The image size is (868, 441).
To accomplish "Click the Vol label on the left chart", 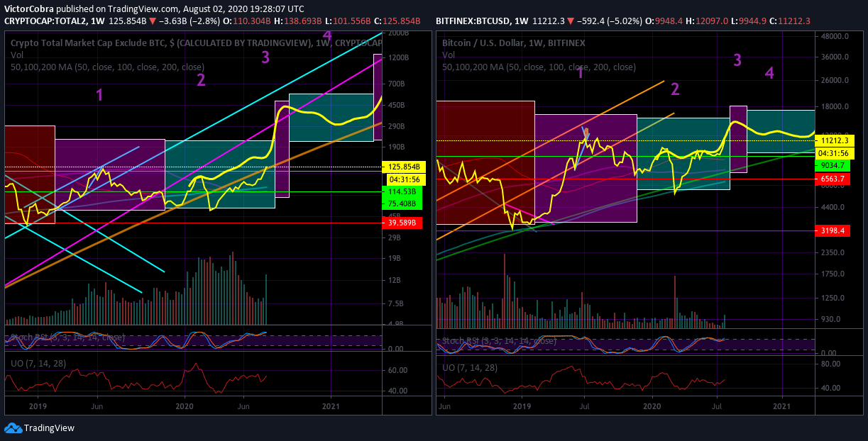I will (17, 55).
